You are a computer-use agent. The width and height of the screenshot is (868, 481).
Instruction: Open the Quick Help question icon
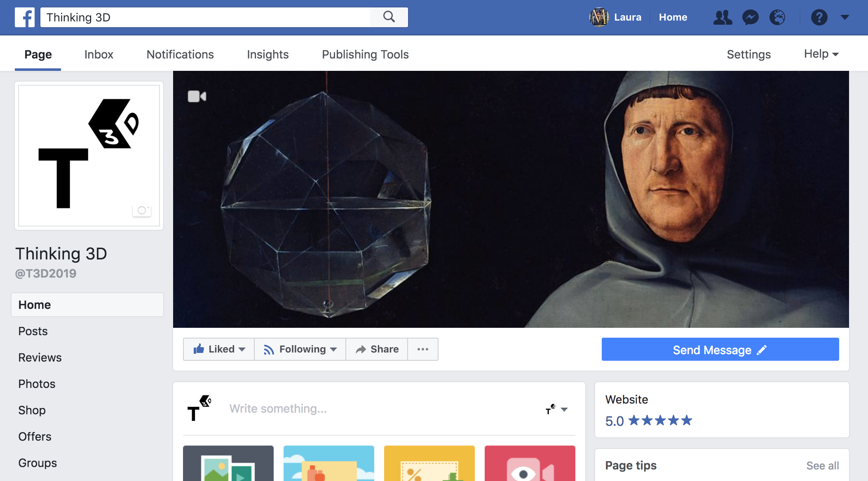(819, 17)
